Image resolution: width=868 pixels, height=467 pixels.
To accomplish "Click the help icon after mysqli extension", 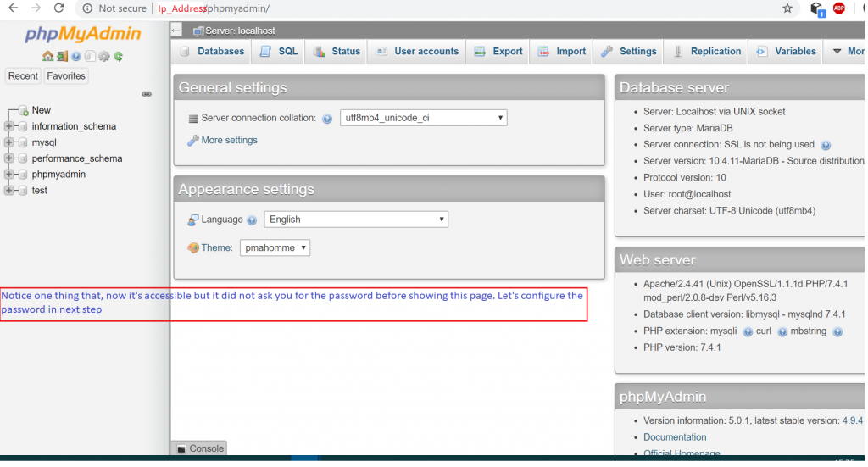I will pyautogui.click(x=748, y=332).
